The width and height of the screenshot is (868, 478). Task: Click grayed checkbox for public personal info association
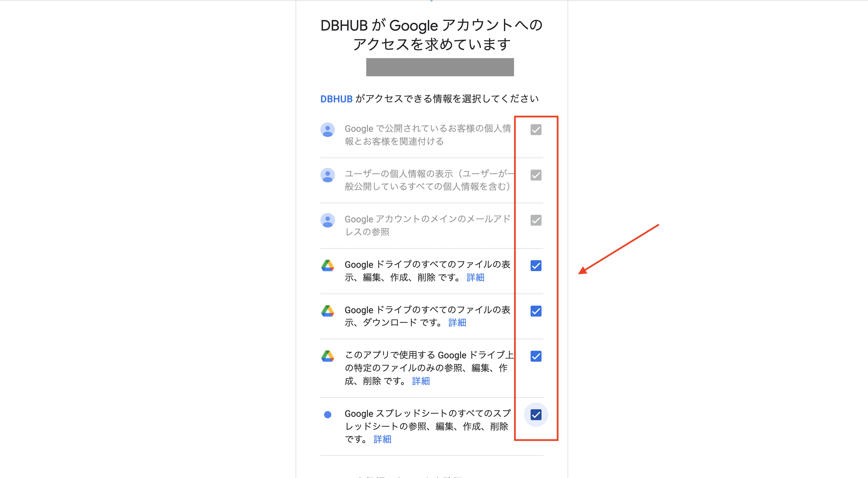(536, 130)
